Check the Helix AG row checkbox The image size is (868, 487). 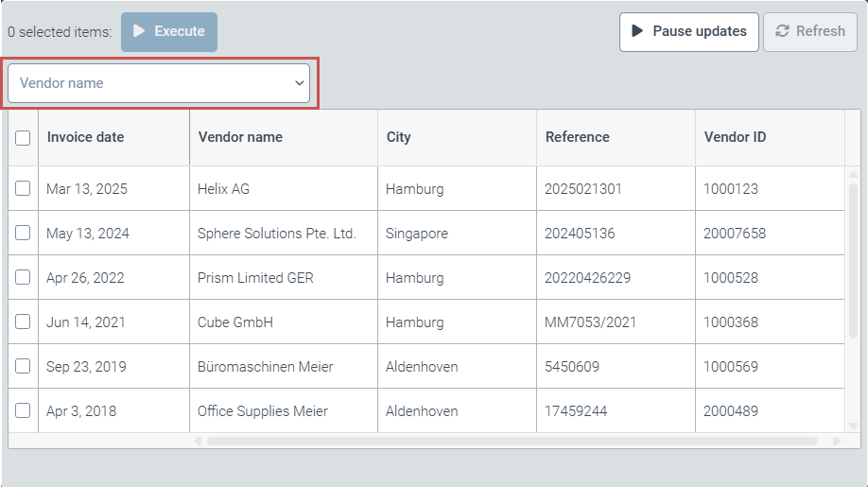click(x=23, y=188)
